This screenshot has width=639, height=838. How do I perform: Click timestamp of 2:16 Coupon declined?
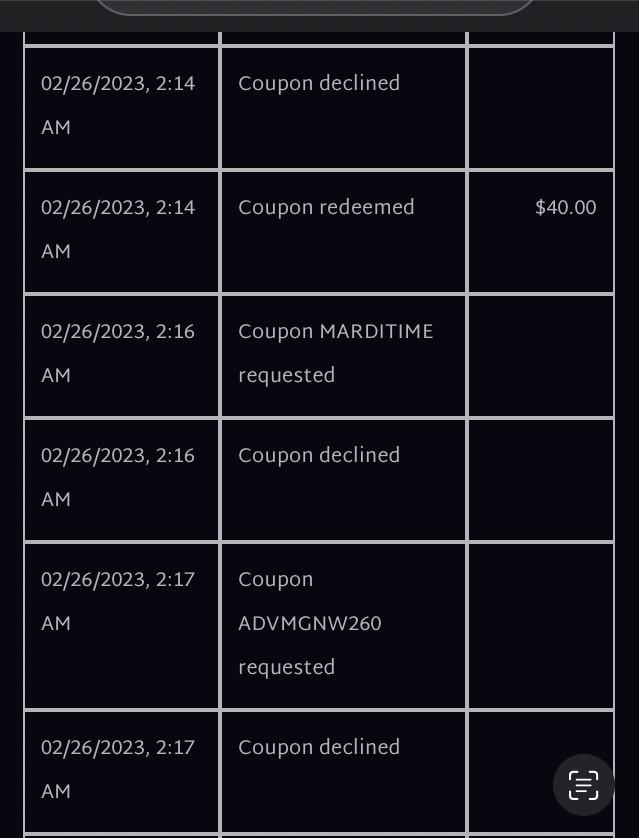118,477
